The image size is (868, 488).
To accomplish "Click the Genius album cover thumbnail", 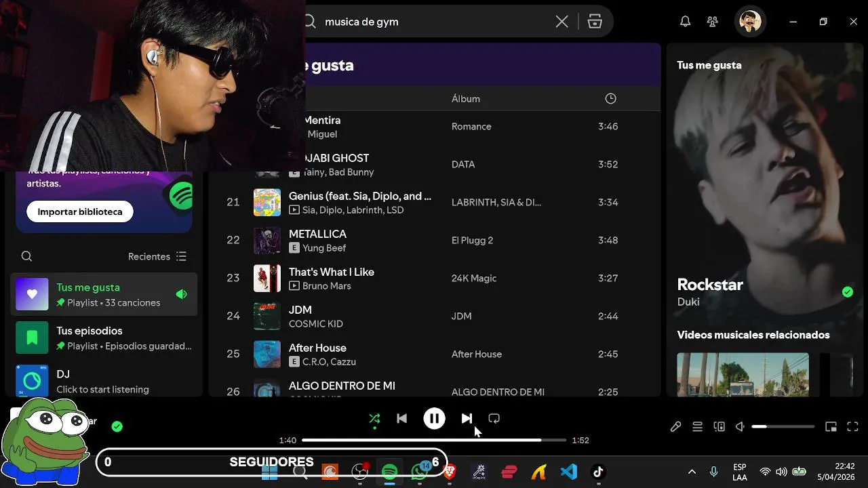I will [x=267, y=202].
